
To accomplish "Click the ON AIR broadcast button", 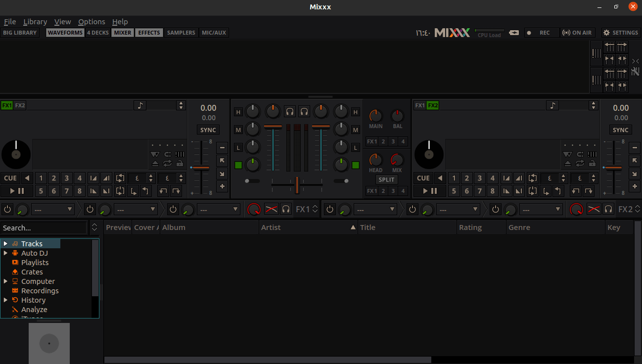I will point(578,33).
